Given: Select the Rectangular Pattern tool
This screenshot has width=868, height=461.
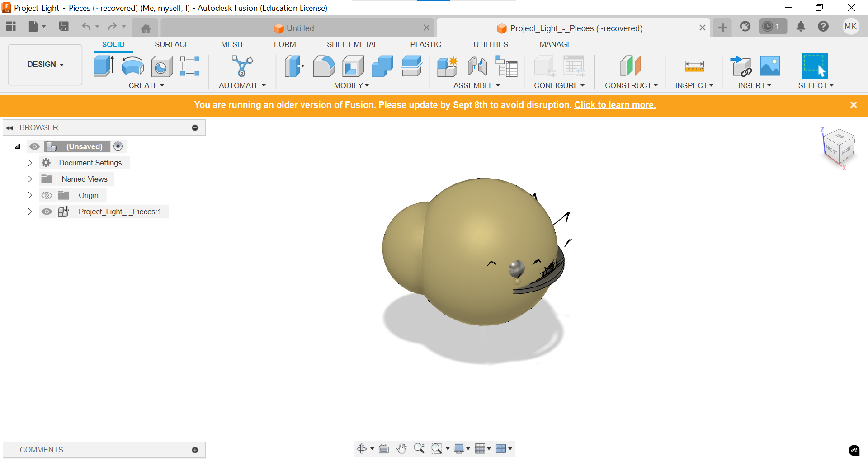Looking at the screenshot, I should [x=190, y=66].
